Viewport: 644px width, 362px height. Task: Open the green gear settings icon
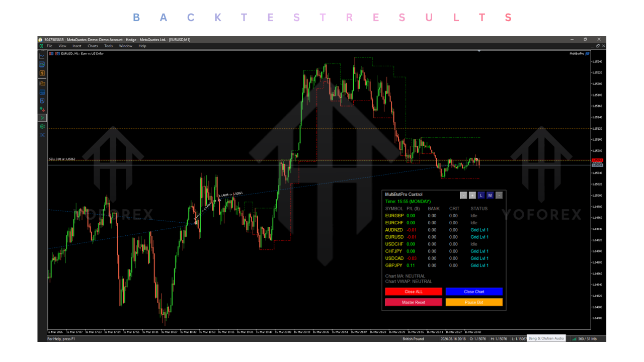pos(42,126)
